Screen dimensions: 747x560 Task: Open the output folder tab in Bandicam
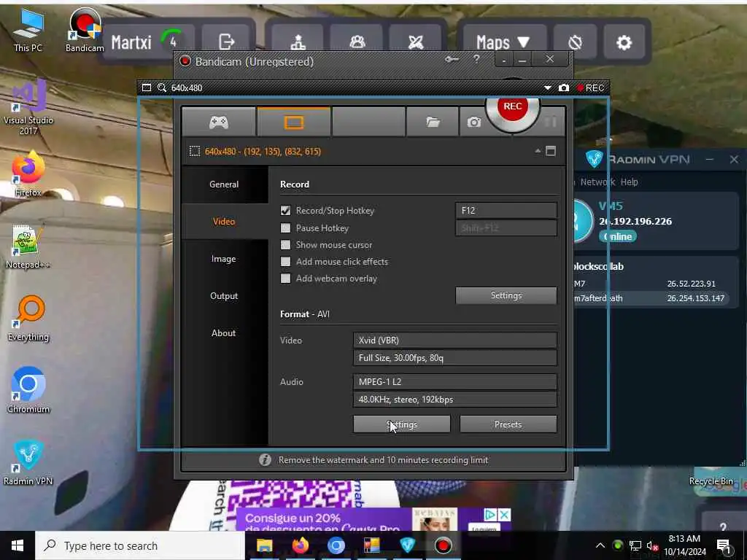pos(433,122)
